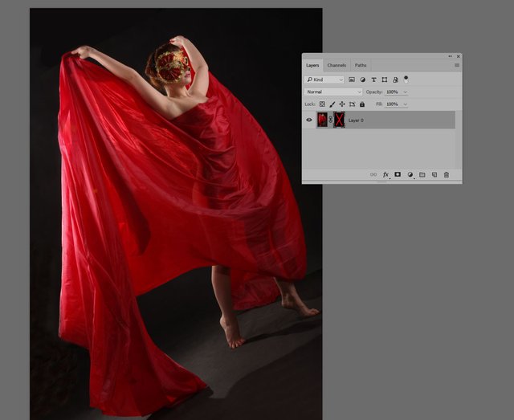Lock image pixels brush icon
Image resolution: width=514 pixels, height=420 pixels.
332,104
